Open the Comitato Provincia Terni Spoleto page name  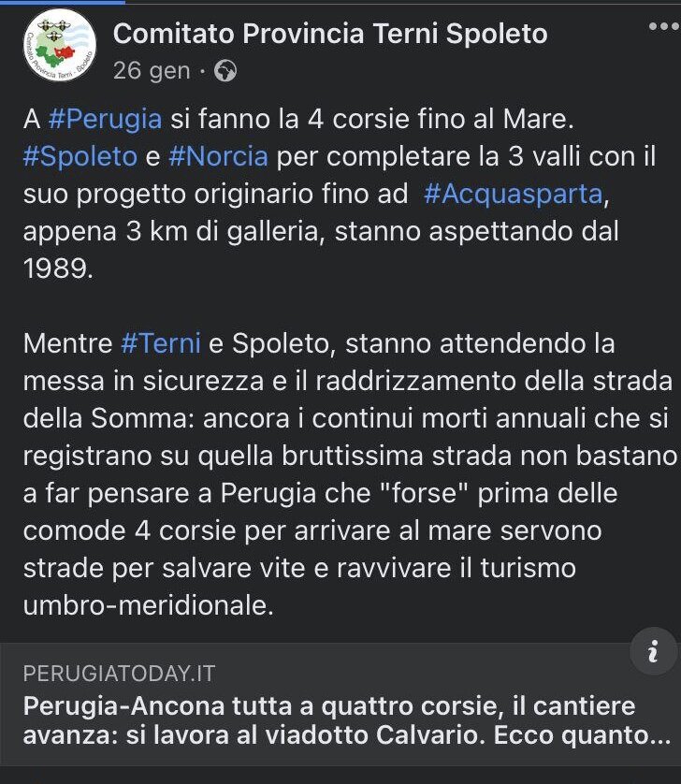330,34
